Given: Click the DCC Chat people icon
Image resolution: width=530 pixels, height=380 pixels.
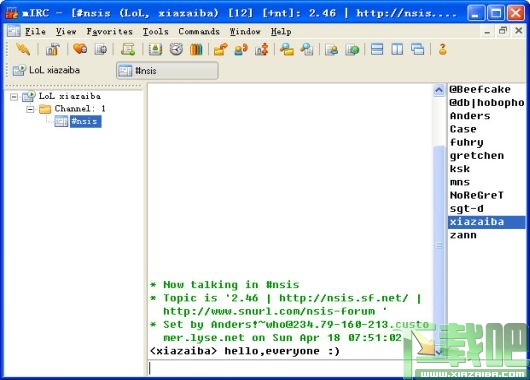Looking at the screenshot, I should pos(241,50).
